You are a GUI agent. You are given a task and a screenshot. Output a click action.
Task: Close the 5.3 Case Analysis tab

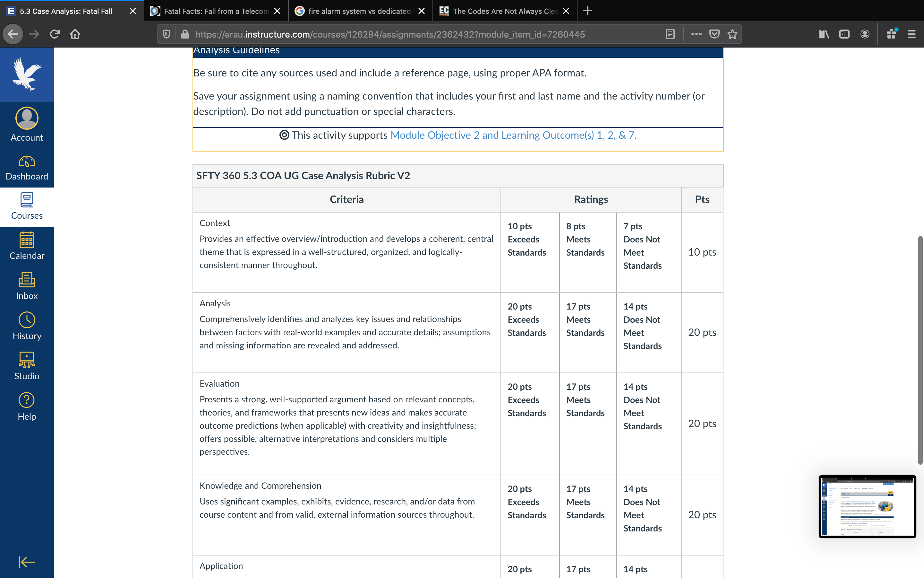tap(133, 11)
